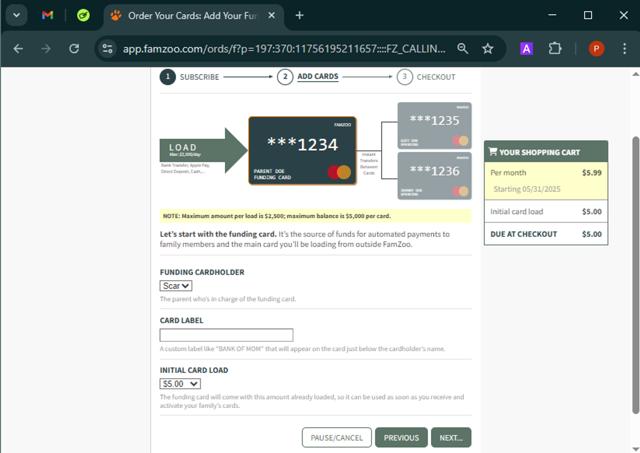Click the address bar URL
Image resolution: width=640 pixels, height=453 pixels.
284,49
